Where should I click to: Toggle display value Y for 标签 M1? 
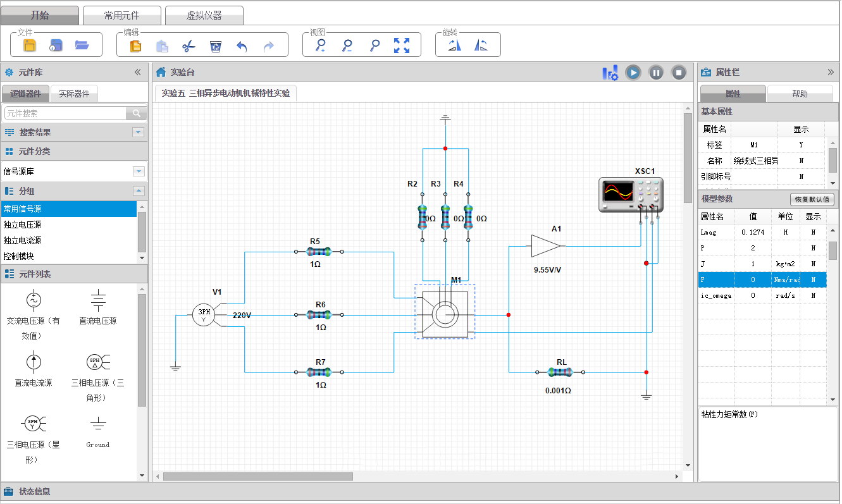pyautogui.click(x=801, y=145)
